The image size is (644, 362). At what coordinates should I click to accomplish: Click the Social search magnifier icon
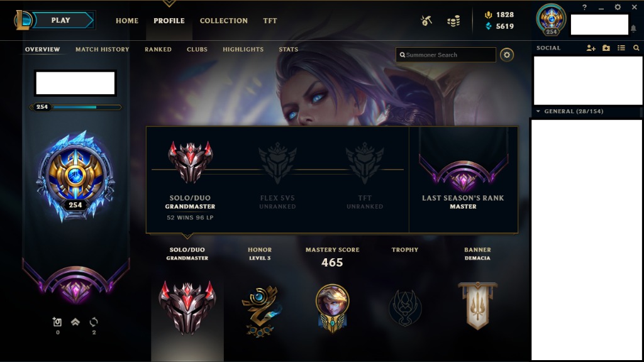(636, 48)
